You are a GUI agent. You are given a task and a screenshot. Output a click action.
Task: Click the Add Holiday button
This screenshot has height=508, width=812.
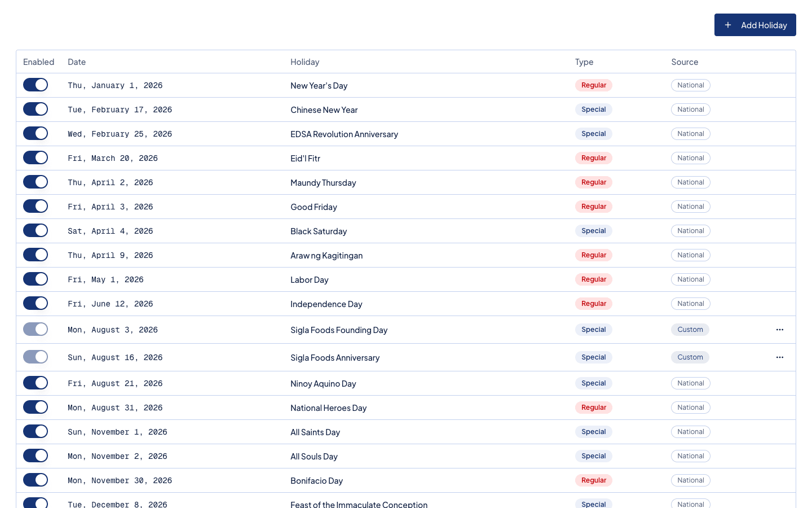click(755, 25)
